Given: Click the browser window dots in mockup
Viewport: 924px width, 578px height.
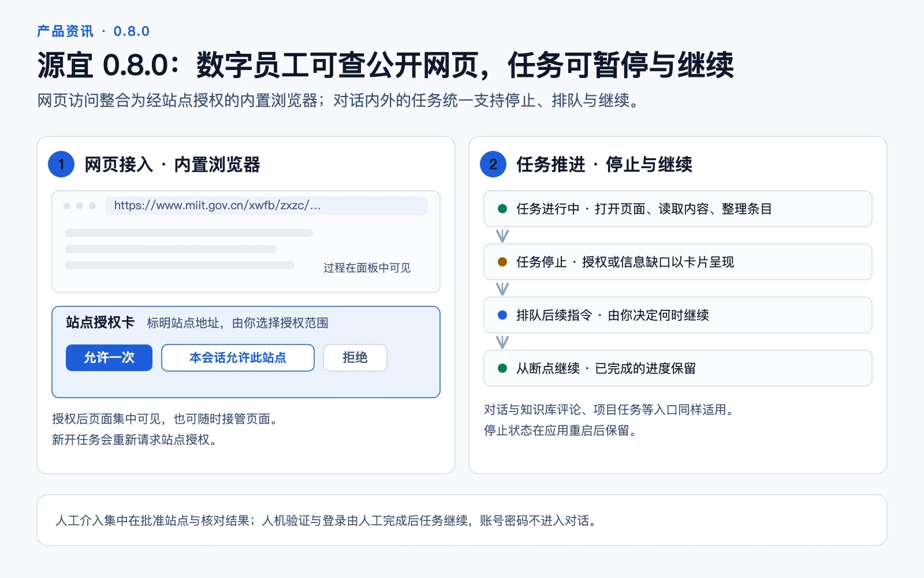Looking at the screenshot, I should (80, 206).
